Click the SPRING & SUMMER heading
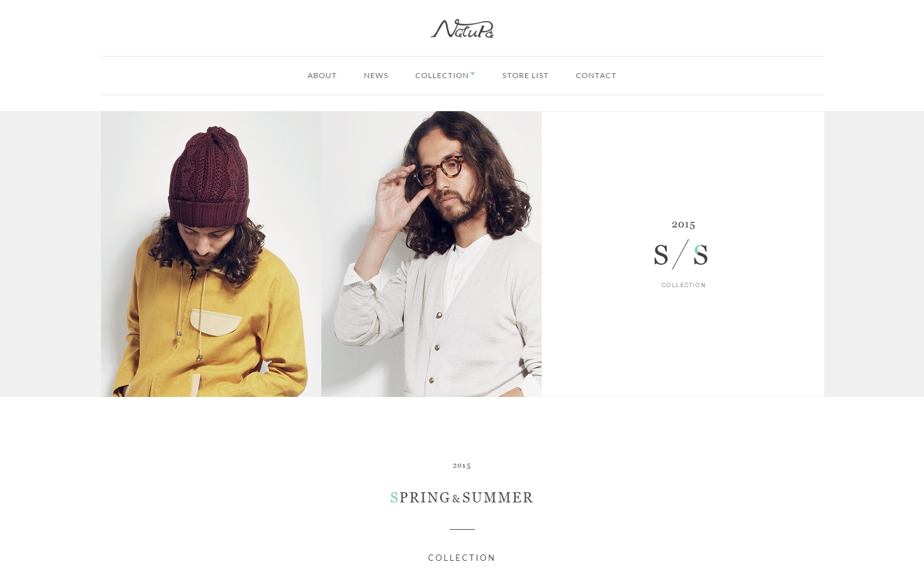The image size is (924, 578). [462, 498]
